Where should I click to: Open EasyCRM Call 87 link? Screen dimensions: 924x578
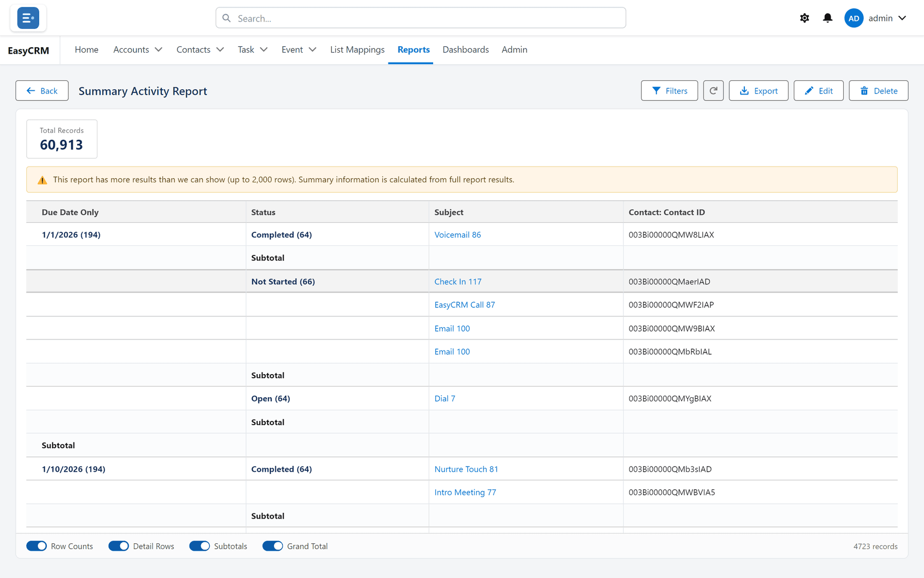[465, 305]
